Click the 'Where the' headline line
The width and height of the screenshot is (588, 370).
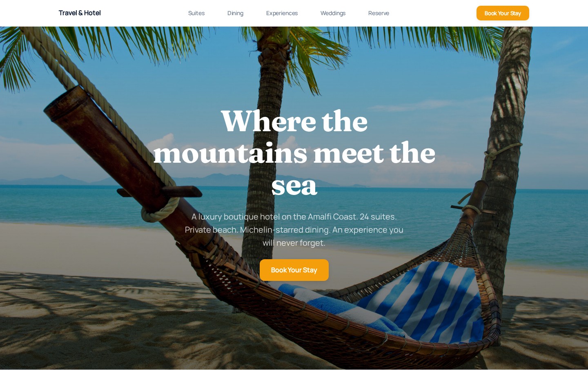click(294, 121)
